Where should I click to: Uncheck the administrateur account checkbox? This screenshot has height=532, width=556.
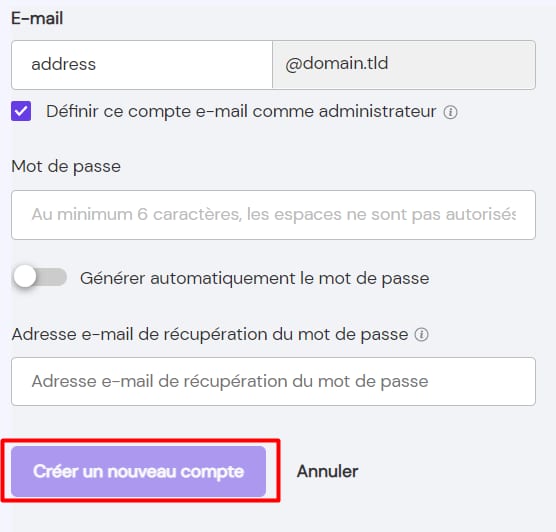21,111
